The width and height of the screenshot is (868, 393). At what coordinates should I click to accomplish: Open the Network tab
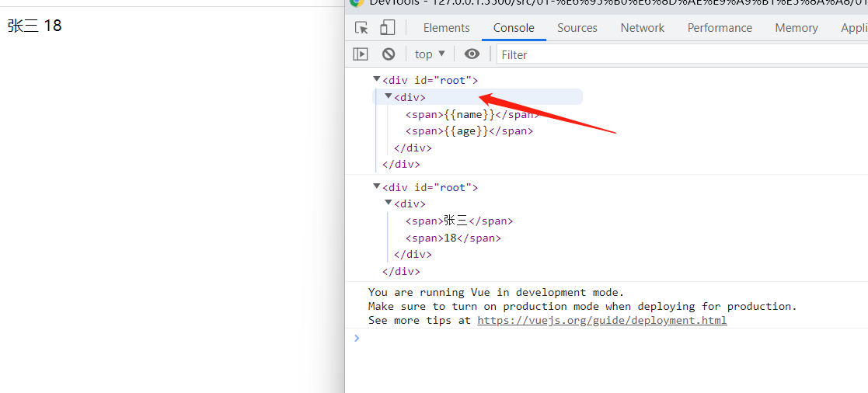(x=642, y=28)
